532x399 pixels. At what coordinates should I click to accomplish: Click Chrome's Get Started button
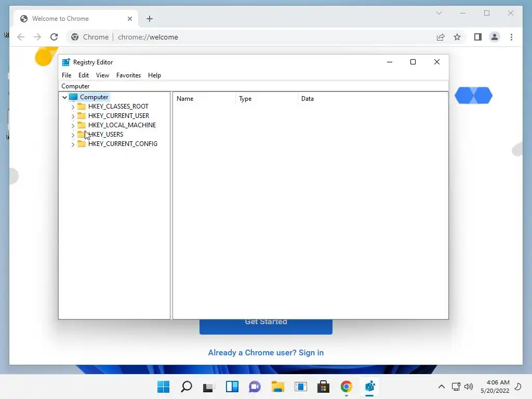pyautogui.click(x=266, y=327)
